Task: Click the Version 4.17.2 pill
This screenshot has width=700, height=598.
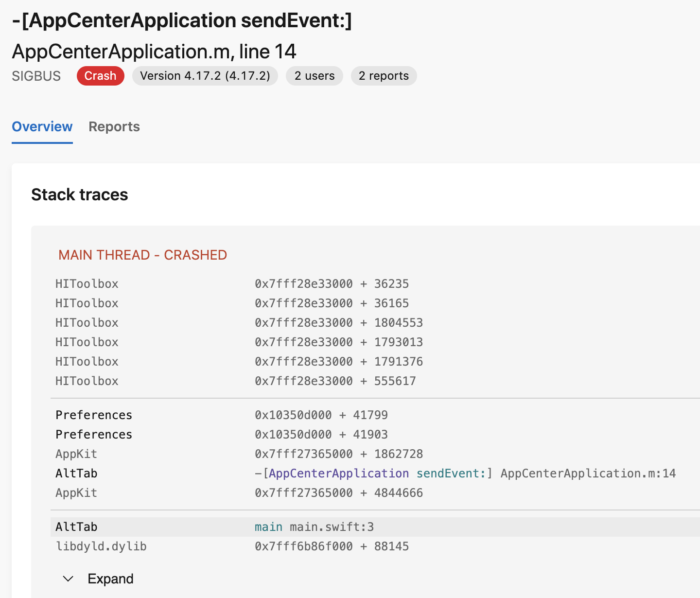Action: coord(205,76)
